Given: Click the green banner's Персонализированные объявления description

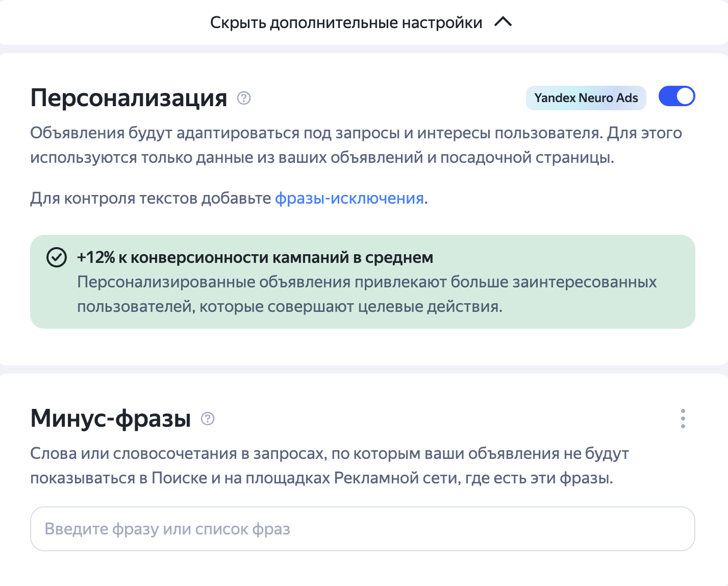Looking at the screenshot, I should coord(367,294).
